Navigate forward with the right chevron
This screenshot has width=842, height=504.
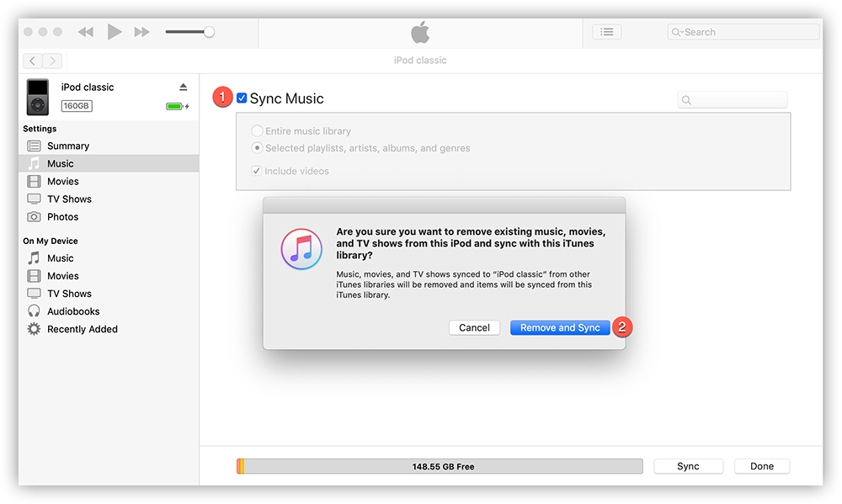52,61
